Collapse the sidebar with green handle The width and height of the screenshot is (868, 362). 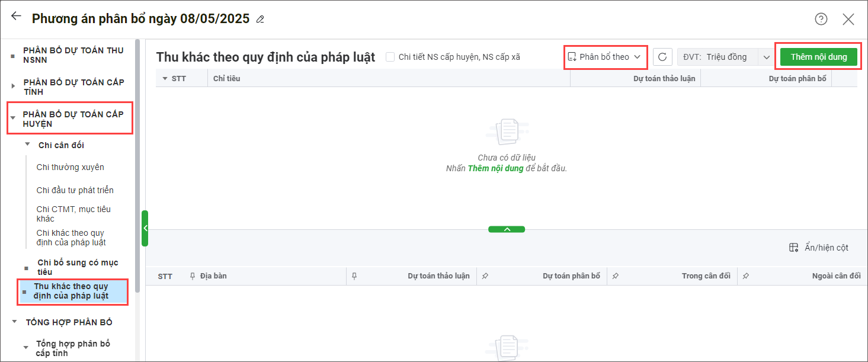(145, 228)
